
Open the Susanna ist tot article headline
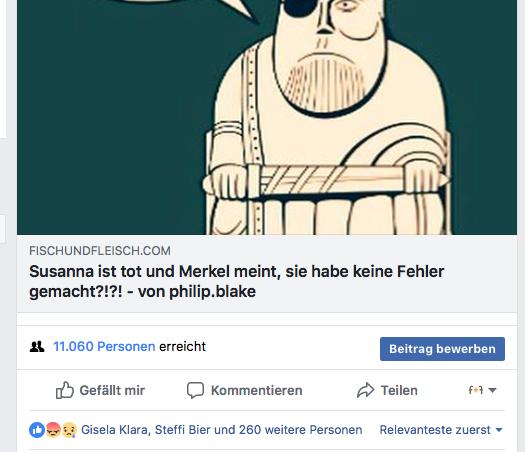[237, 281]
